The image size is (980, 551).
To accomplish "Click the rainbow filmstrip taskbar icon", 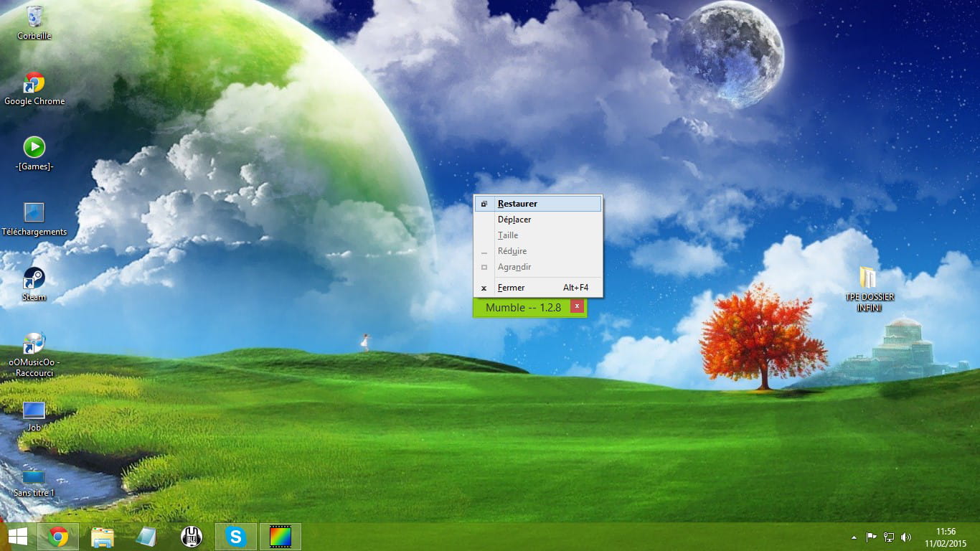I will click(280, 537).
